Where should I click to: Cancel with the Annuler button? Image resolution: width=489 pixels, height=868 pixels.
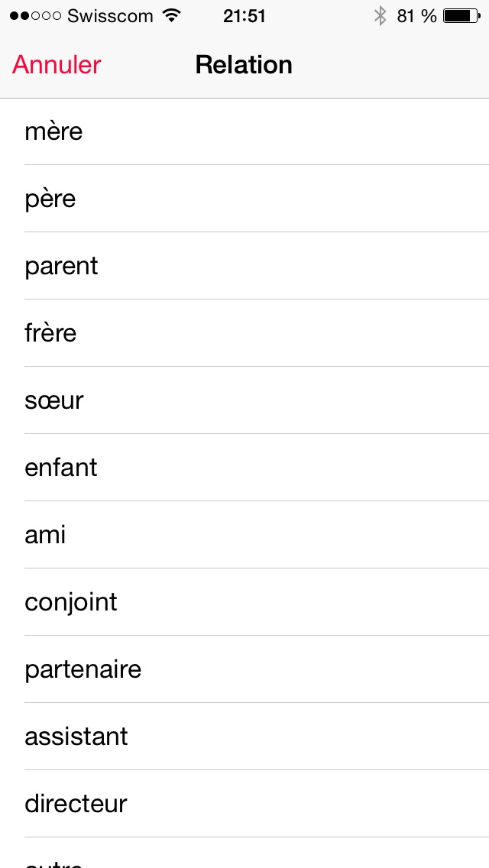[57, 65]
